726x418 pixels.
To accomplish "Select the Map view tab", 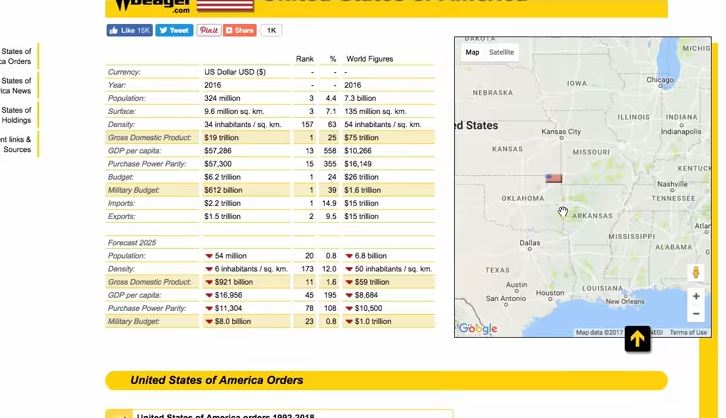I will tap(472, 52).
